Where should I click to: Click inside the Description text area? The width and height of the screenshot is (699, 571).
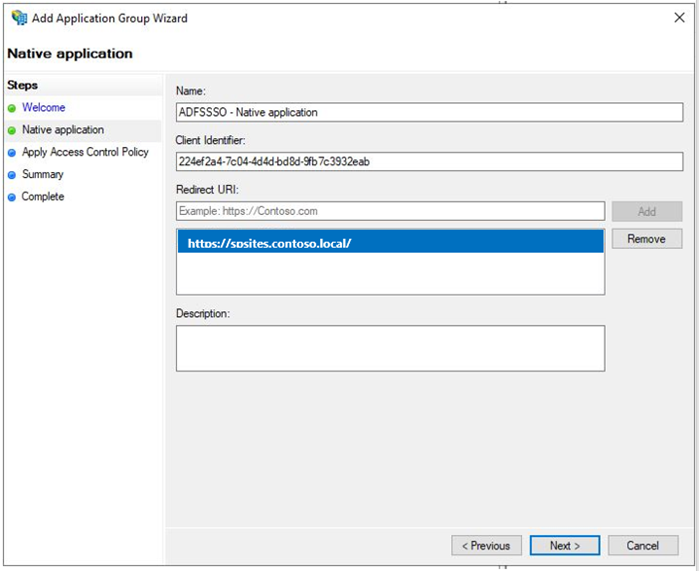[x=390, y=348]
